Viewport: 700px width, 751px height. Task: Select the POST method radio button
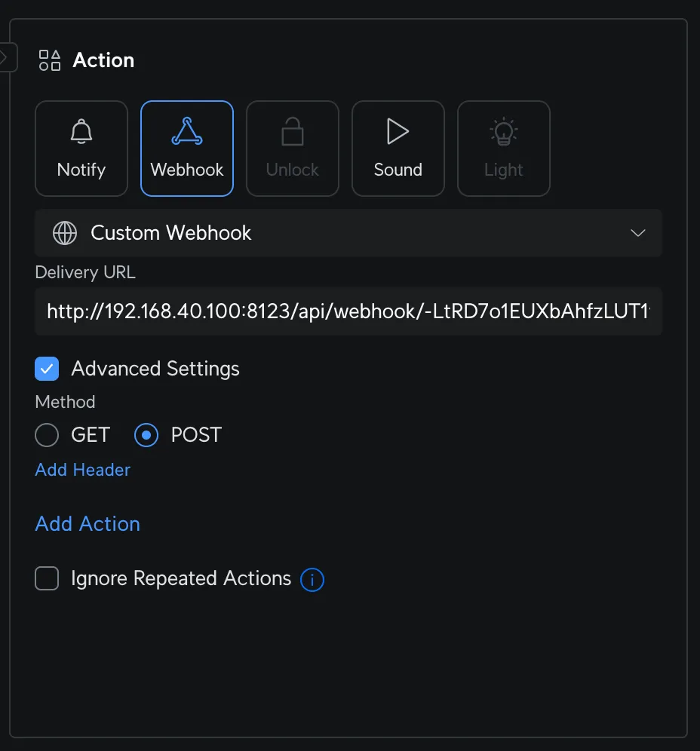coord(146,435)
